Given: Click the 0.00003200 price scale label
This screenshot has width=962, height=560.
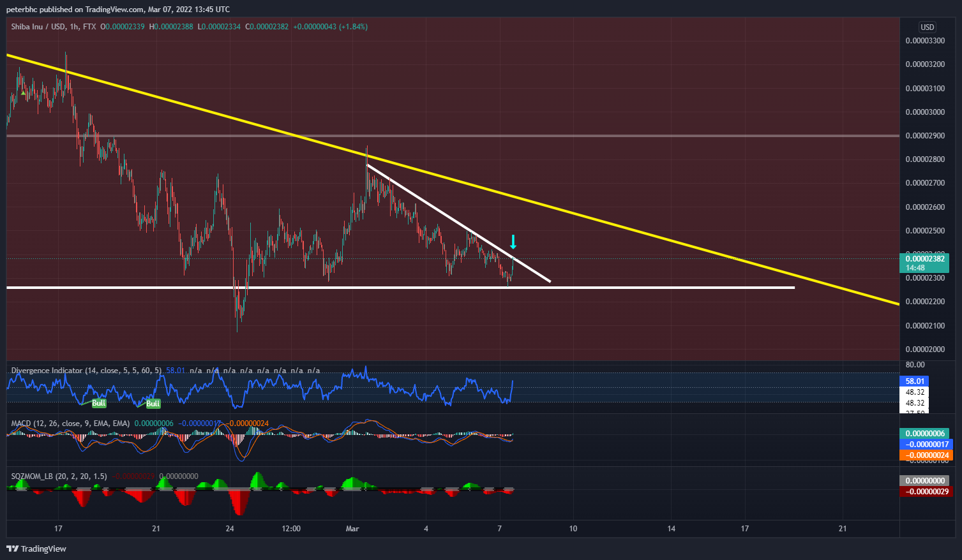Looking at the screenshot, I should pyautogui.click(x=925, y=64).
